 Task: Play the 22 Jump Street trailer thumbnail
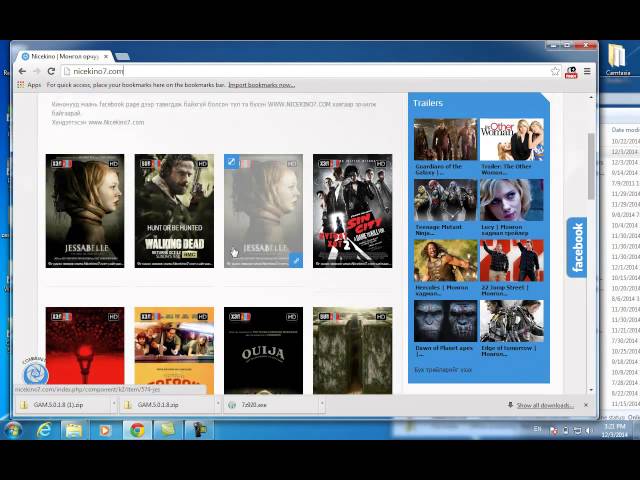pos(511,260)
